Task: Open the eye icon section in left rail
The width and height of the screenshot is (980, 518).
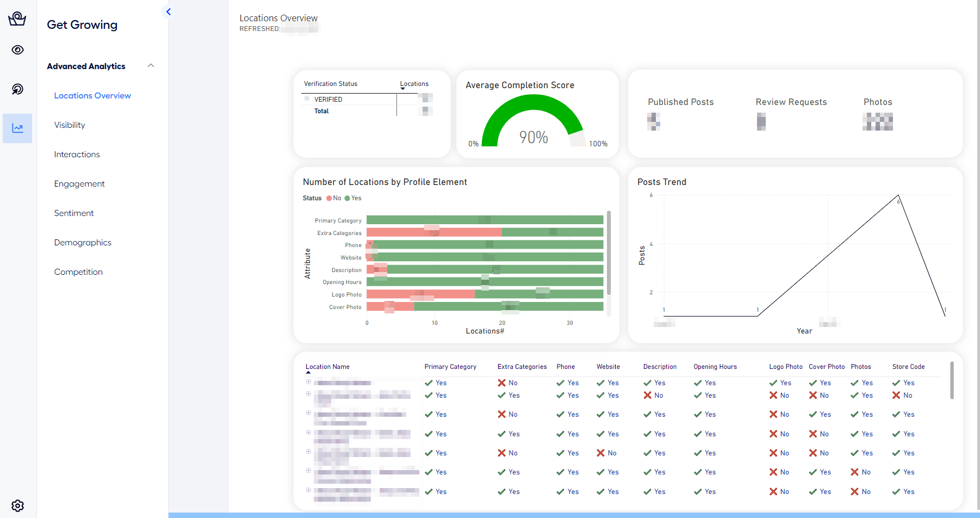Action: 17,50
